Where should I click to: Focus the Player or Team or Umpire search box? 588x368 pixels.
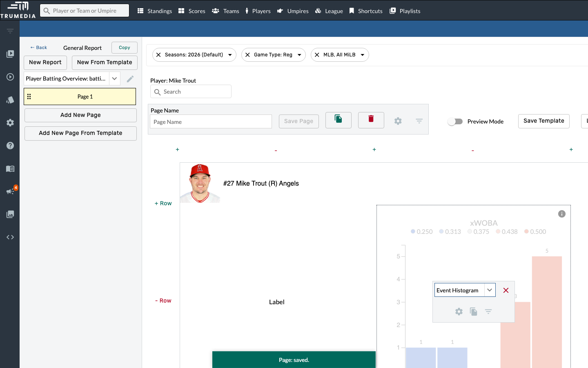coord(85,11)
